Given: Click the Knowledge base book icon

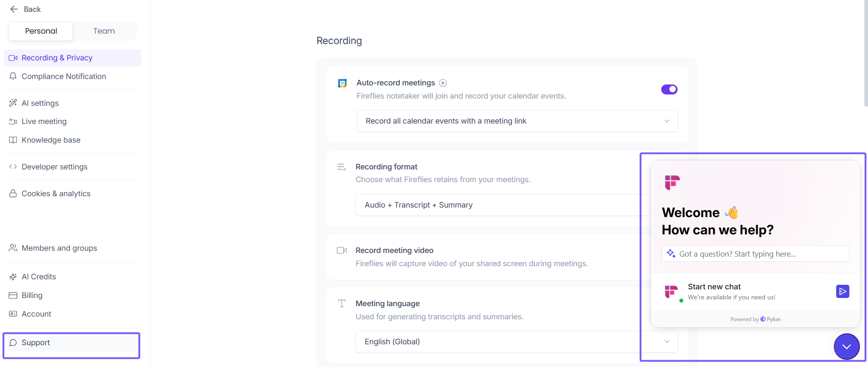Looking at the screenshot, I should [13, 140].
